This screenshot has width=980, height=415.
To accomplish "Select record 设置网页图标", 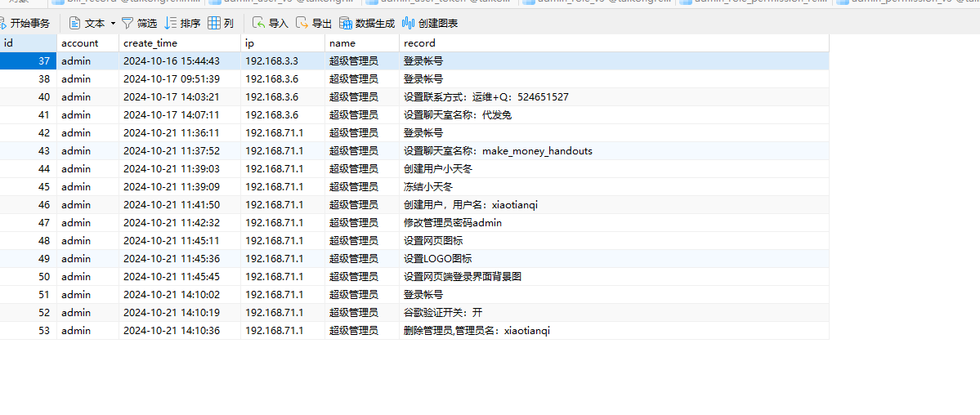I will [x=615, y=241].
